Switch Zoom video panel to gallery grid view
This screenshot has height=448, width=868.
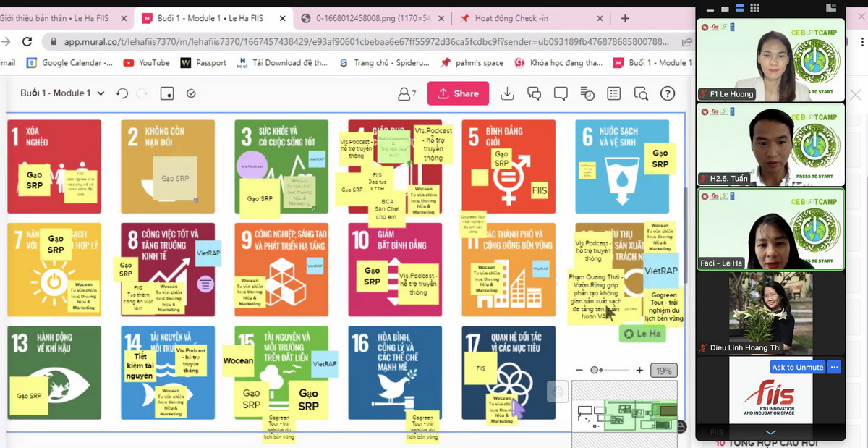(754, 8)
